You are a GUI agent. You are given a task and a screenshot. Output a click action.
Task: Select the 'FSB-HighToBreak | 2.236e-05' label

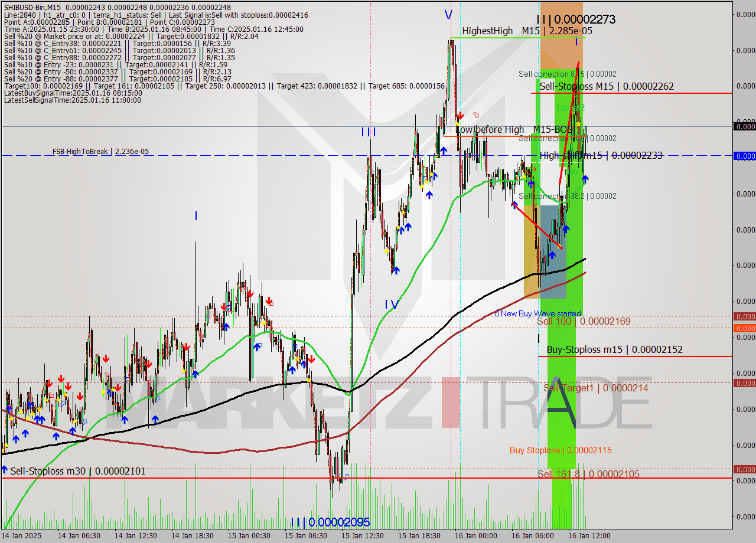point(100,152)
